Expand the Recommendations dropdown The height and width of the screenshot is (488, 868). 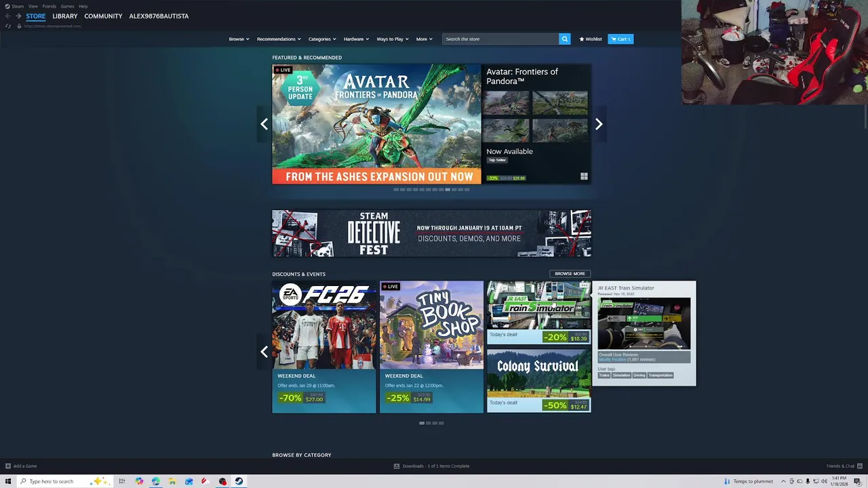pyautogui.click(x=279, y=39)
